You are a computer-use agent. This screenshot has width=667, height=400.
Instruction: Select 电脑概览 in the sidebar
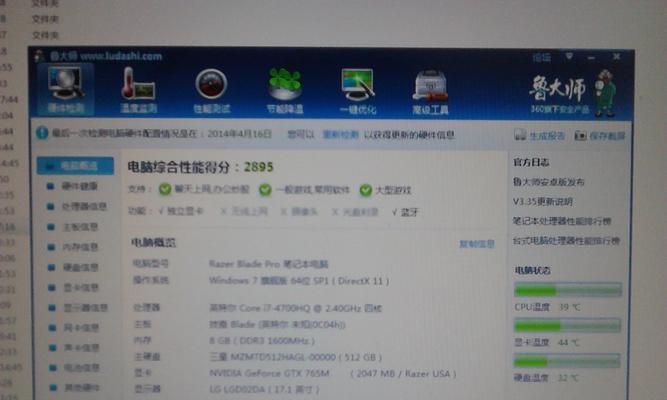pos(75,166)
